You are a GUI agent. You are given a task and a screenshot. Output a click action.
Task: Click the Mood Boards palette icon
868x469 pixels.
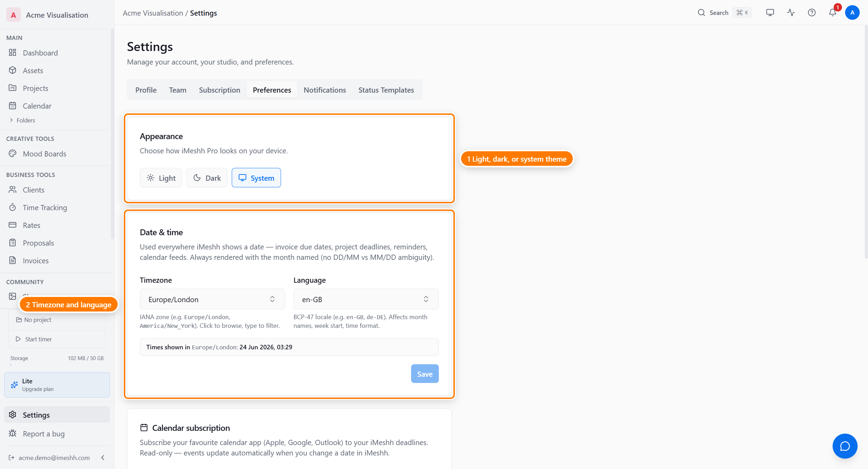point(12,153)
